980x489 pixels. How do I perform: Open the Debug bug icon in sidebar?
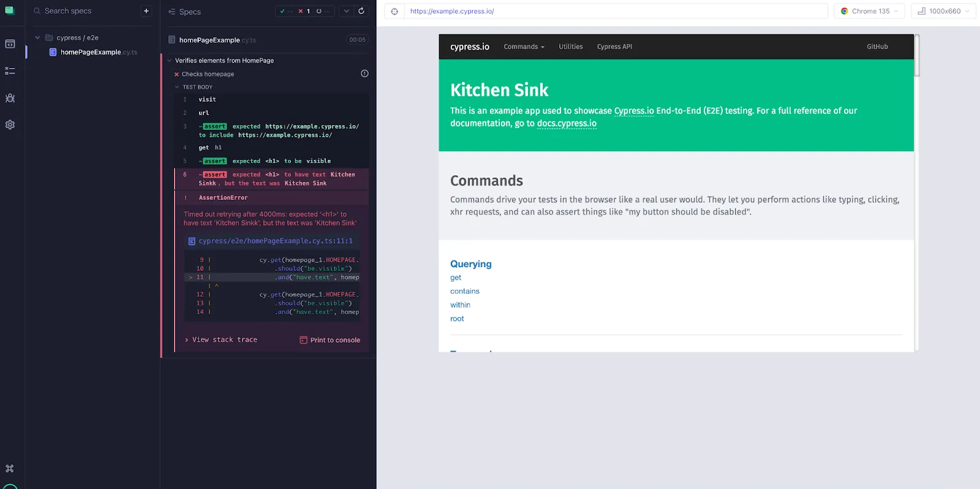[10, 98]
